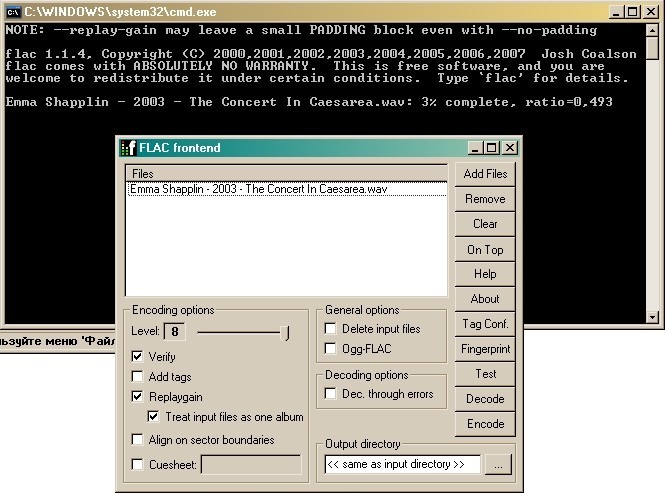This screenshot has height=493, width=665.
Task: Enable the Add tags checkbox
Action: (137, 376)
